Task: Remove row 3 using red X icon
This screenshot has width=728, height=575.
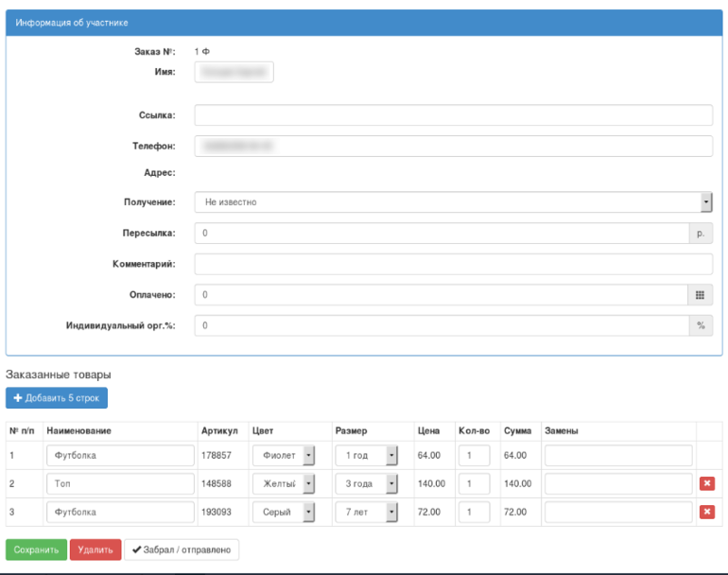Action: [706, 512]
